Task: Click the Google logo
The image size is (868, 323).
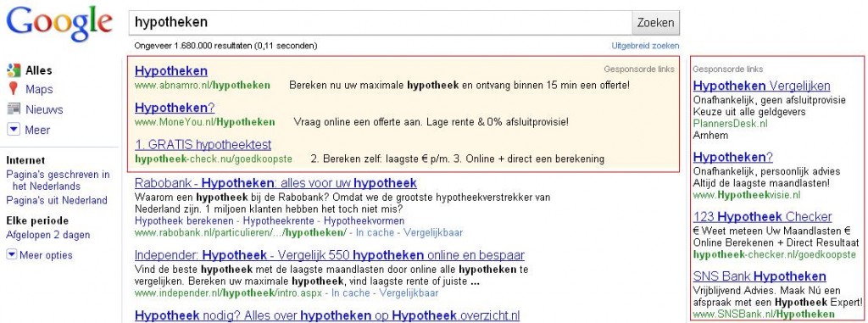Action: [59, 25]
